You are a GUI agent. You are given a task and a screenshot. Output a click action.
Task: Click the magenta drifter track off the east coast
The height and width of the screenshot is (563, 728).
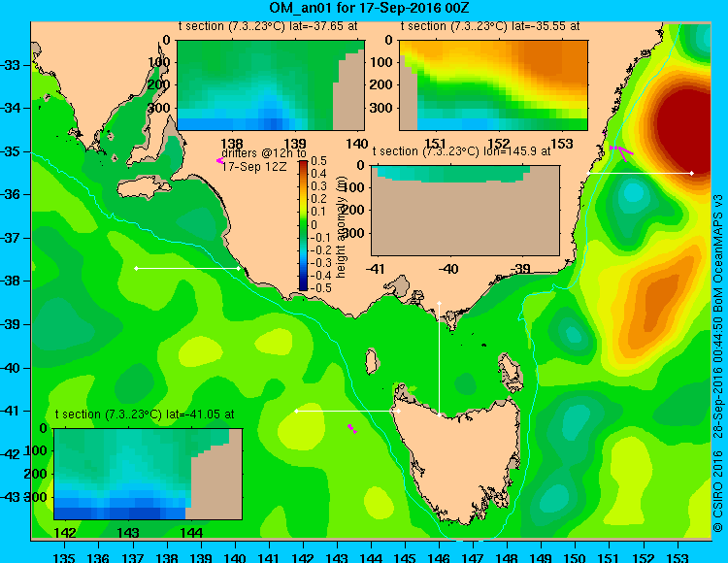point(621,151)
